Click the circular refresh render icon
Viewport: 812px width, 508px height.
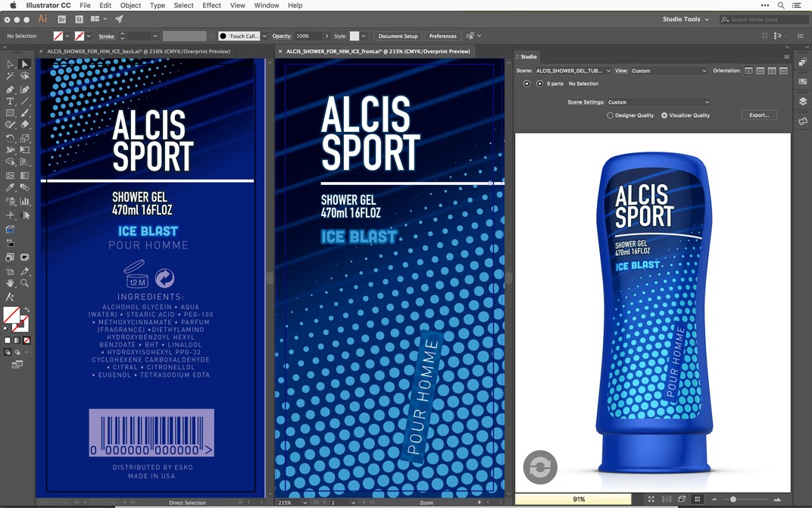pos(539,468)
